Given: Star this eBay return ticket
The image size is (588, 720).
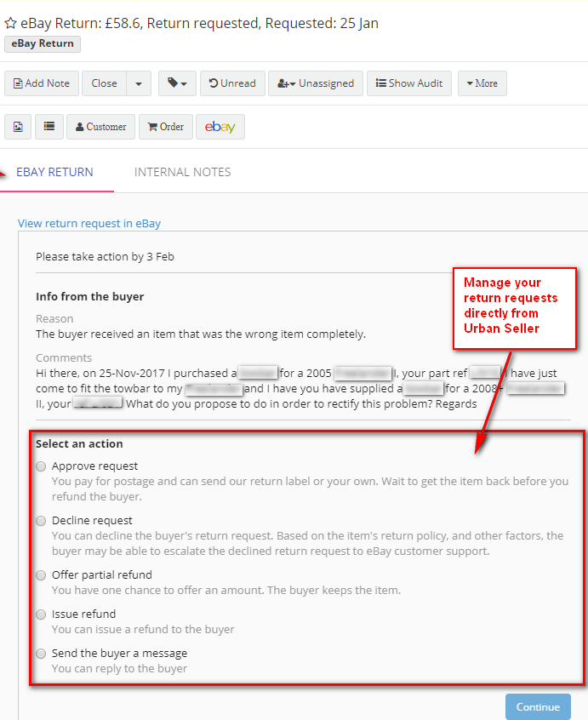Looking at the screenshot, I should coord(10,24).
